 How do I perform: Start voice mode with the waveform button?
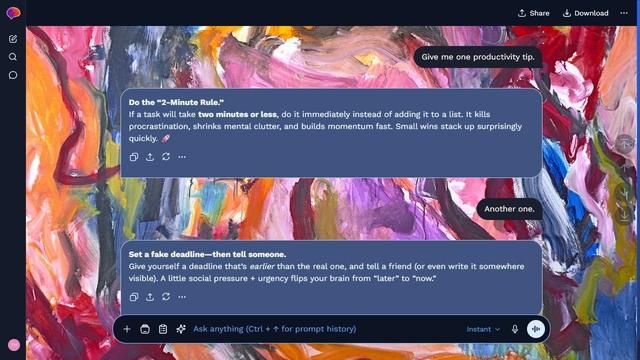536,329
